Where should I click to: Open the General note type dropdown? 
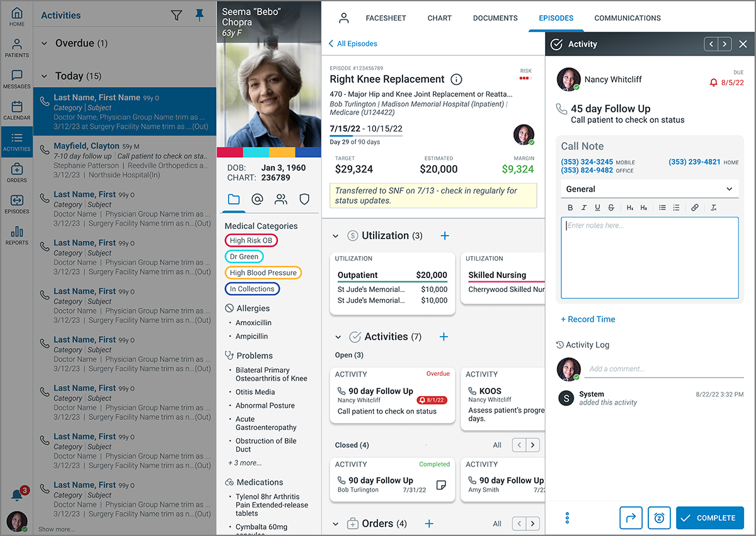coord(650,189)
